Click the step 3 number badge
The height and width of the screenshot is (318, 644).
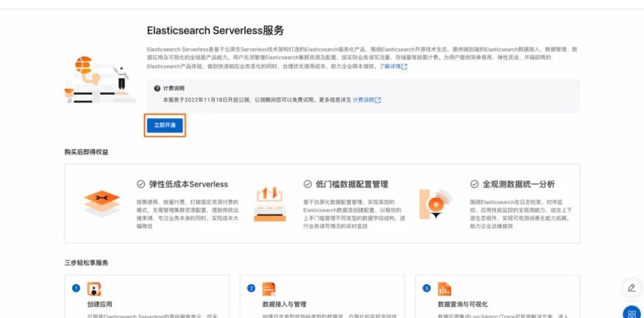point(426,288)
